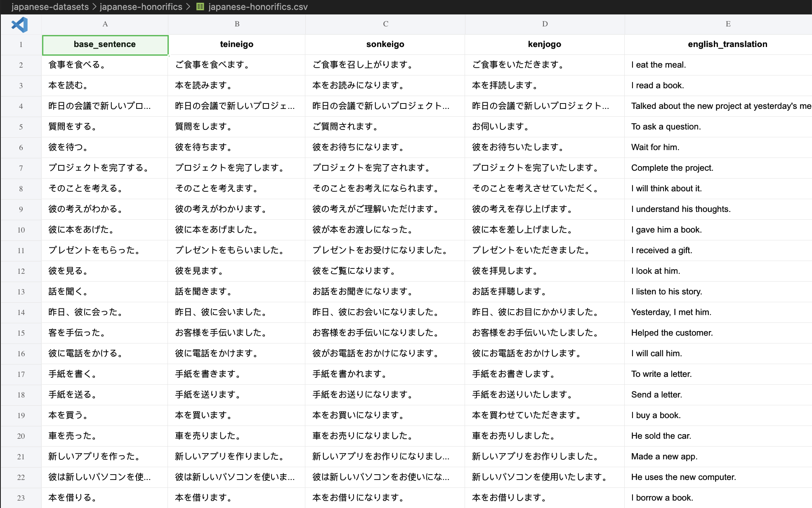This screenshot has width=812, height=508.
Task: Click the sonkeigo header cell
Action: coord(385,44)
